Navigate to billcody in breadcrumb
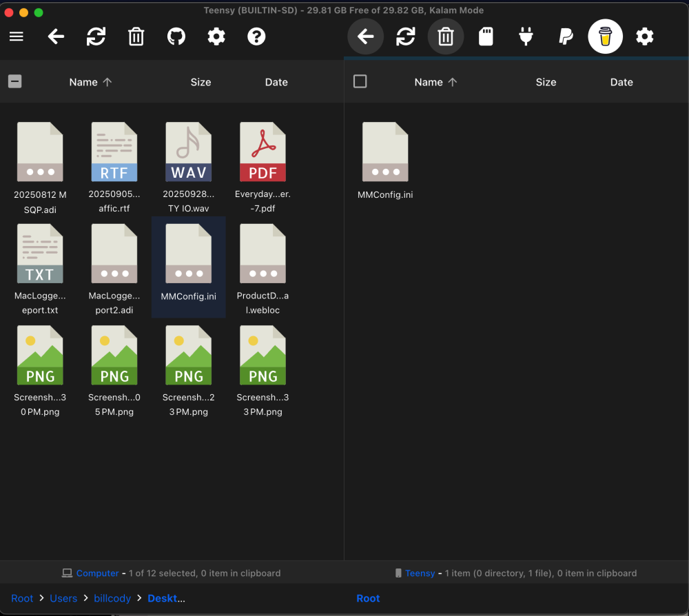689x616 pixels. pyautogui.click(x=112, y=598)
